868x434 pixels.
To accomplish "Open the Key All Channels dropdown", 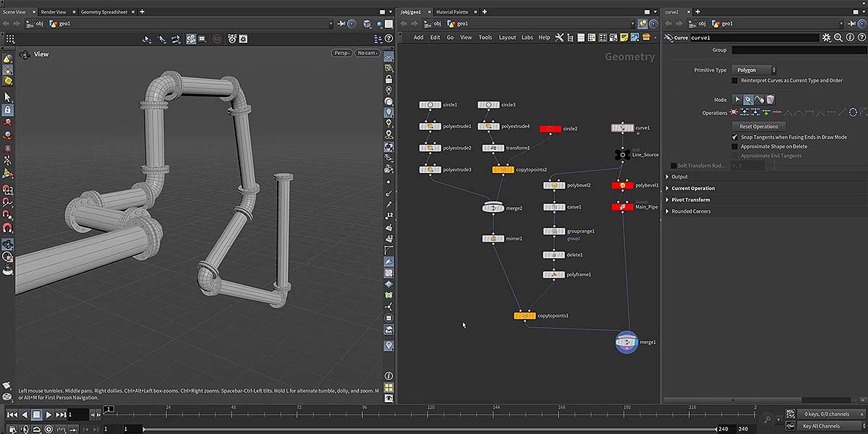I will [831, 426].
